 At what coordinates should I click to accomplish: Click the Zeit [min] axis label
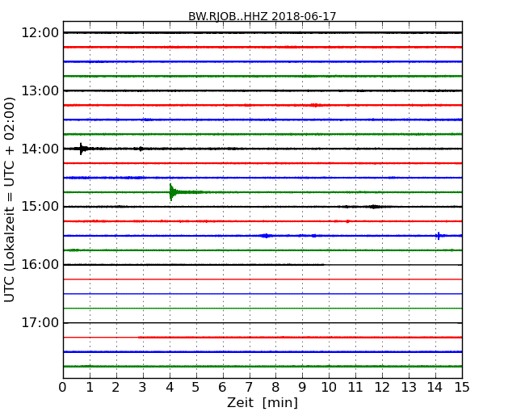point(262,402)
